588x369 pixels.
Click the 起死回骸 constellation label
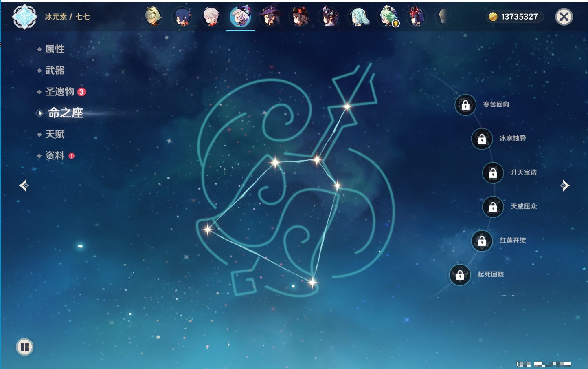pos(491,274)
